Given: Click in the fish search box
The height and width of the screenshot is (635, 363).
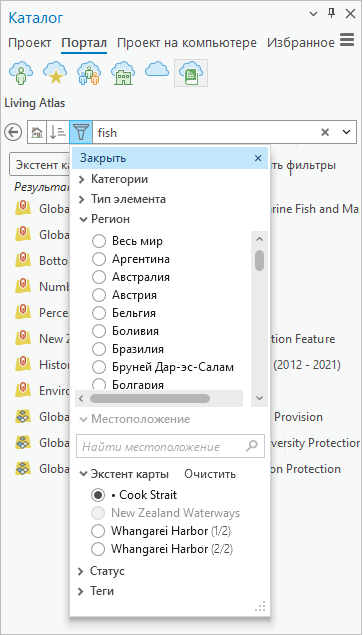Looking at the screenshot, I should coord(207,132).
